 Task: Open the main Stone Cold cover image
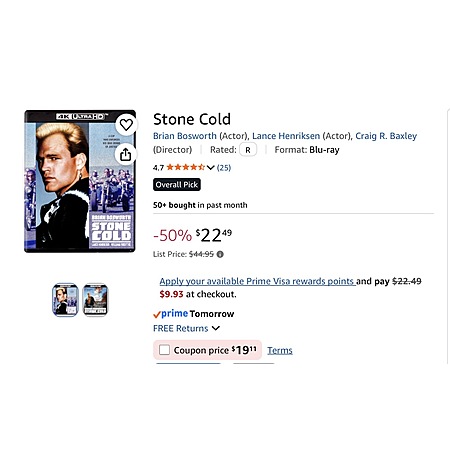[x=80, y=181]
